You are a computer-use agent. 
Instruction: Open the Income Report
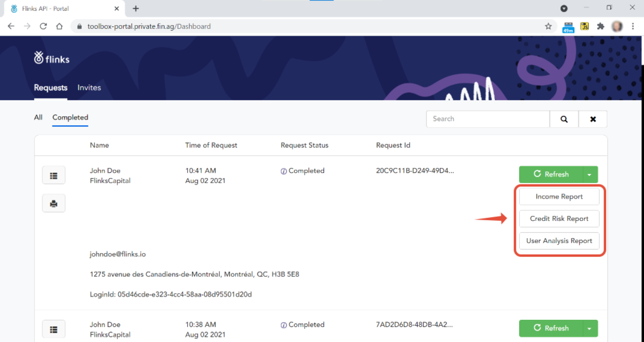click(x=559, y=196)
